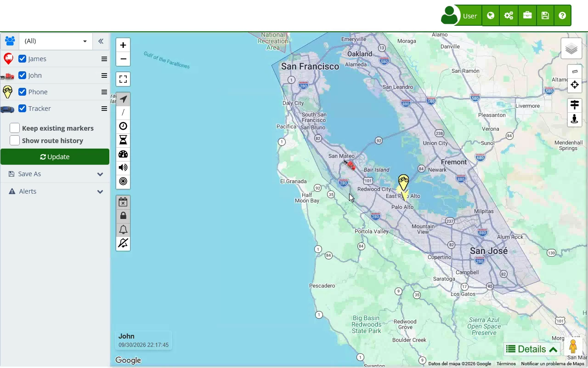
Task: Click the calendar cancel icon
Action: (123, 202)
